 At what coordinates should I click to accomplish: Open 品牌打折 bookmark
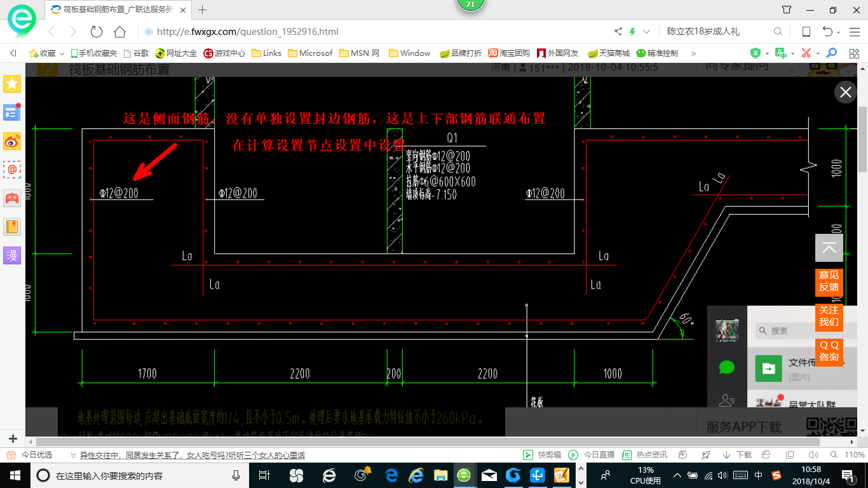461,53
